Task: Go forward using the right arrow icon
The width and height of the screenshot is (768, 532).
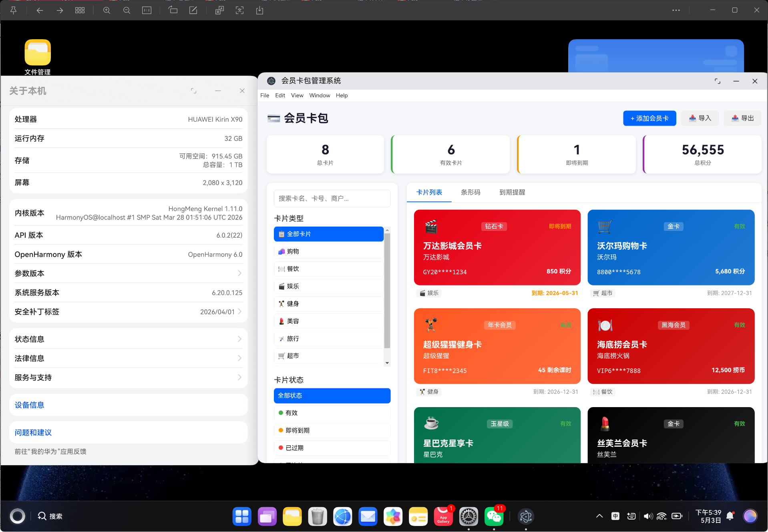Action: coord(60,10)
